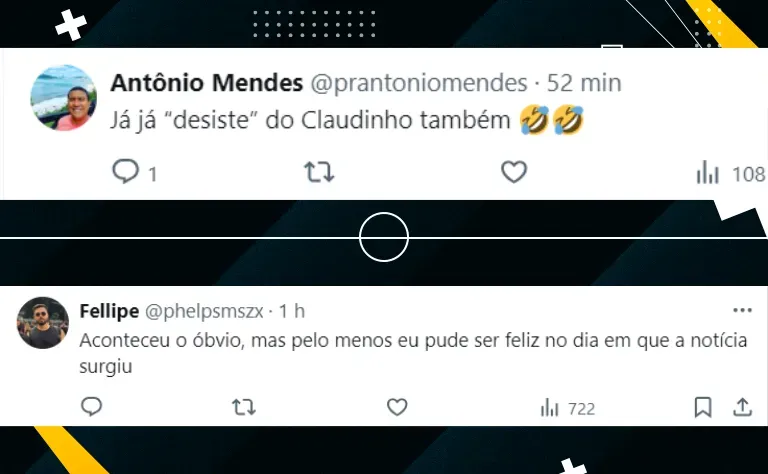
Task: View analytics showing 722 views
Action: [568, 408]
